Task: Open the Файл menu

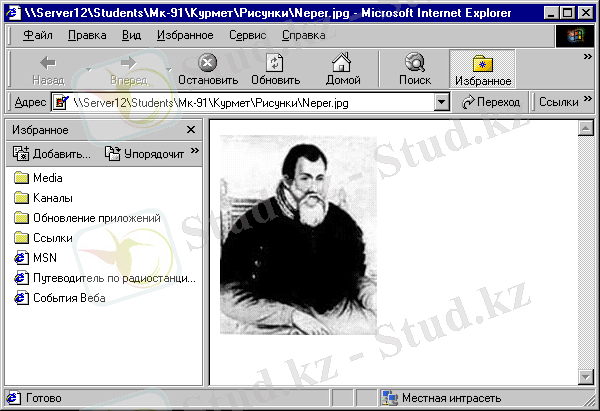Action: [38, 35]
